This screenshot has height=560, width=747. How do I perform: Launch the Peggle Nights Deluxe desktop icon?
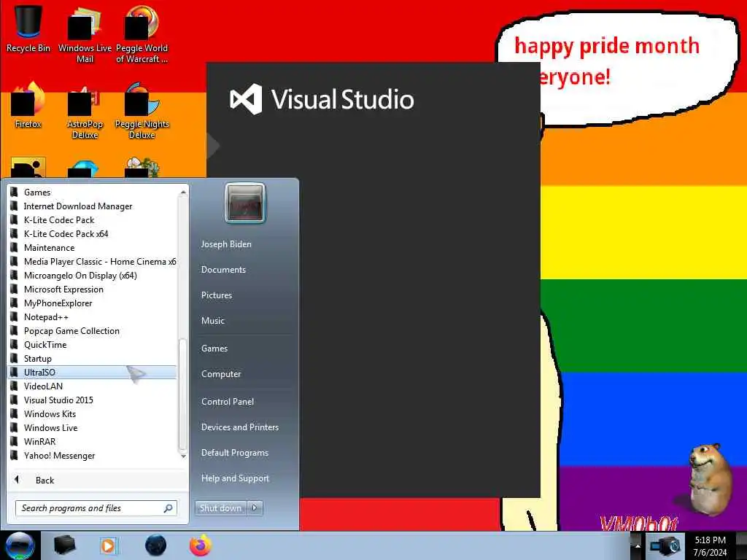point(142,111)
